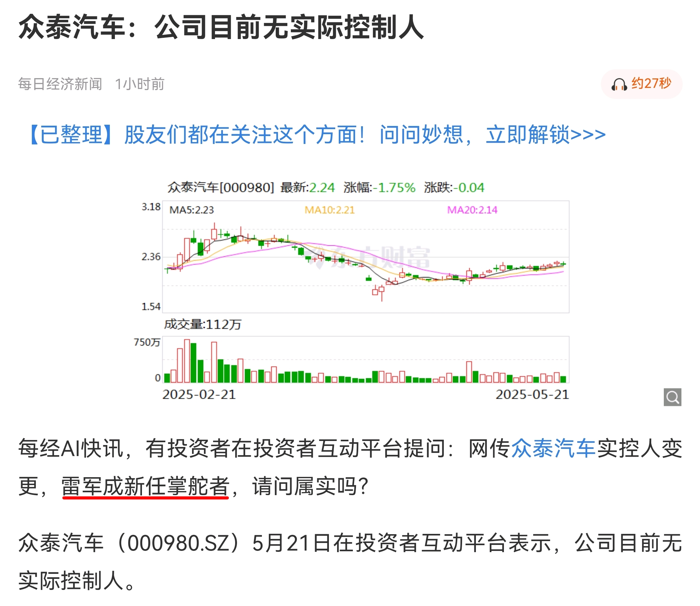700x606 pixels.
Task: Click the 成交量:112万 volume label
Action: [x=203, y=325]
